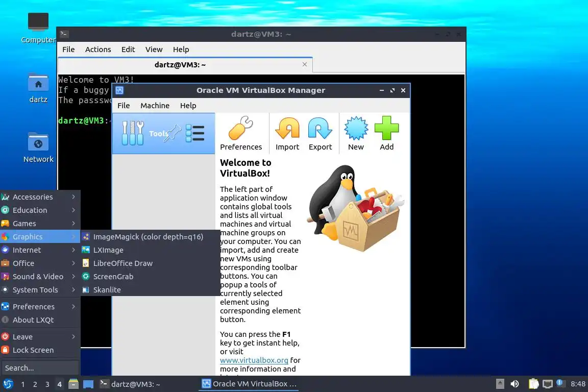
Task: Click the start menu Search field
Action: [x=40, y=368]
